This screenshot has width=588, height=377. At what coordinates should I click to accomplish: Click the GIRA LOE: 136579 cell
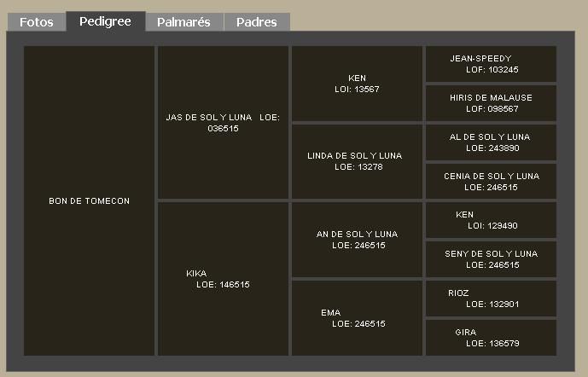(x=491, y=338)
